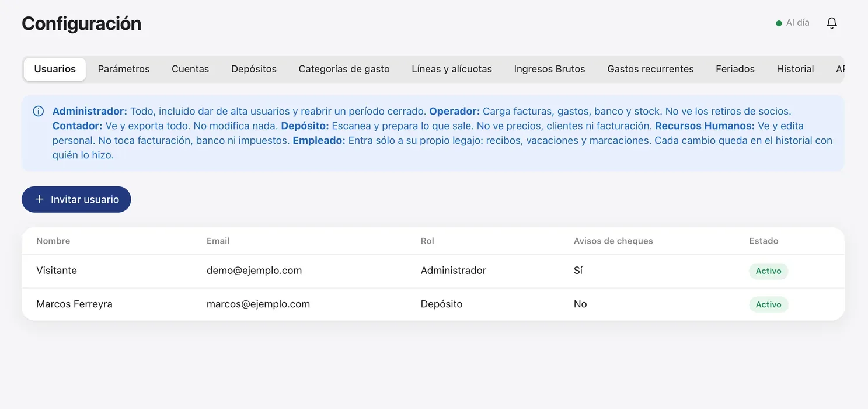Click the info circle icon in banner
This screenshot has width=868, height=409.
39,111
